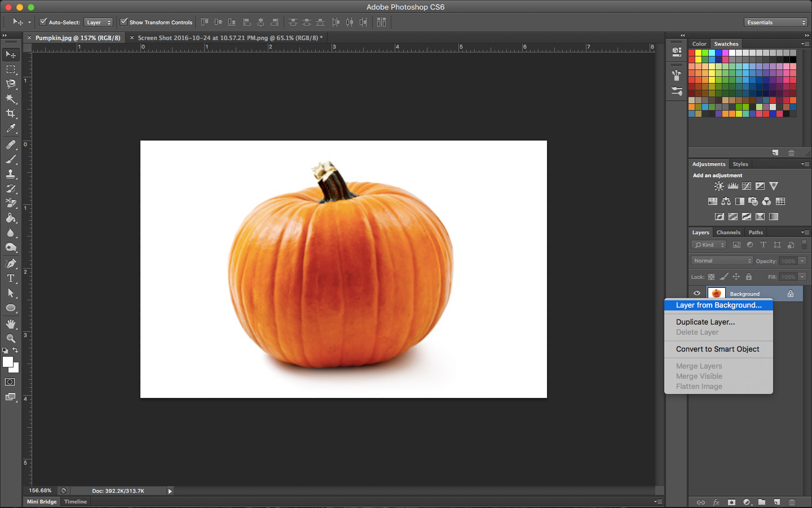Click Convert to Smart Object
The width and height of the screenshot is (812, 508).
717,349
